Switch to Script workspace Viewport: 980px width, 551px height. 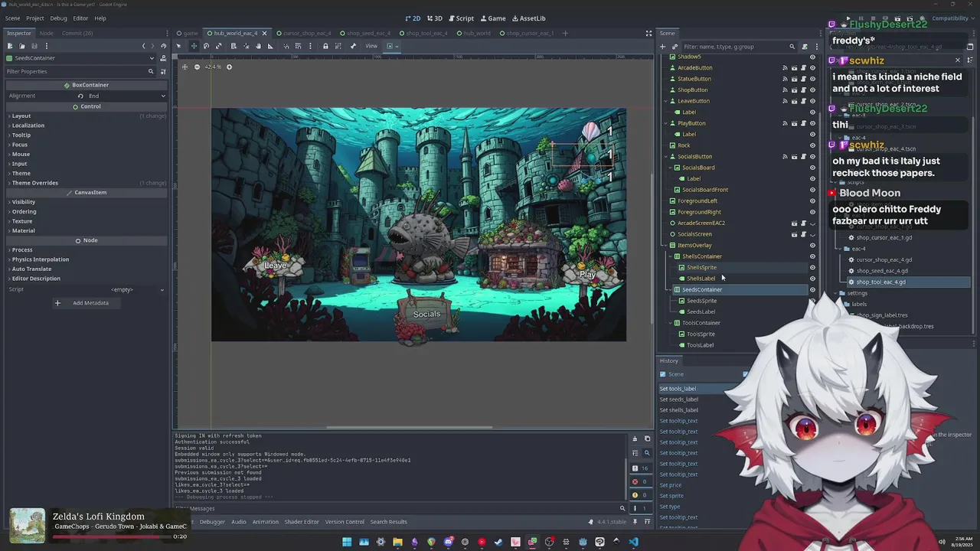point(461,18)
